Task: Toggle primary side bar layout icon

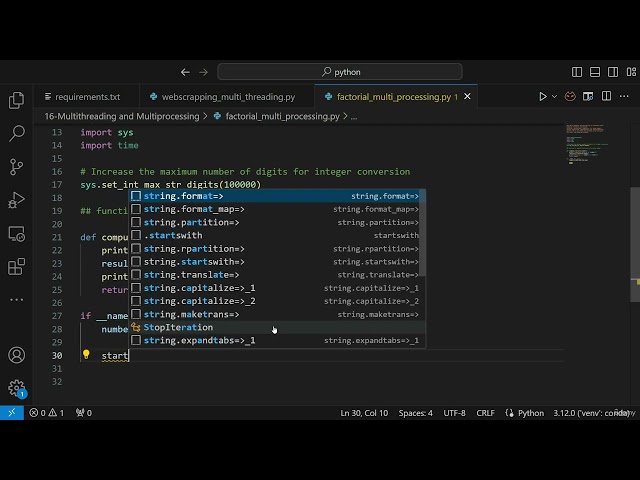Action: click(x=577, y=72)
